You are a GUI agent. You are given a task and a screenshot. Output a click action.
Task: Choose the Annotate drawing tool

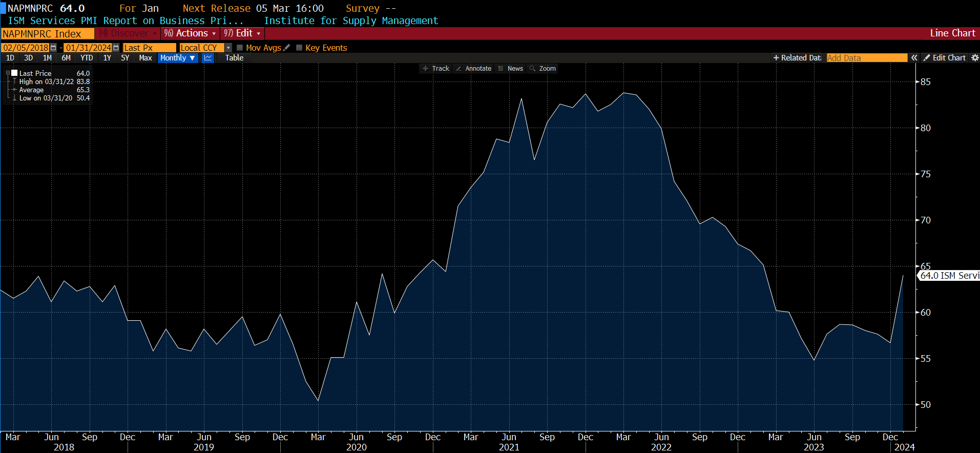pos(473,69)
